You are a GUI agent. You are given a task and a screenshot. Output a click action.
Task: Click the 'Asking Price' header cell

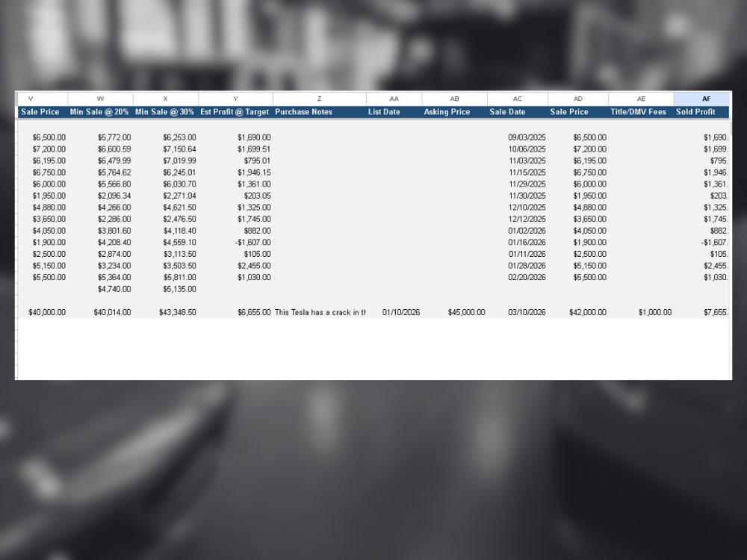454,112
